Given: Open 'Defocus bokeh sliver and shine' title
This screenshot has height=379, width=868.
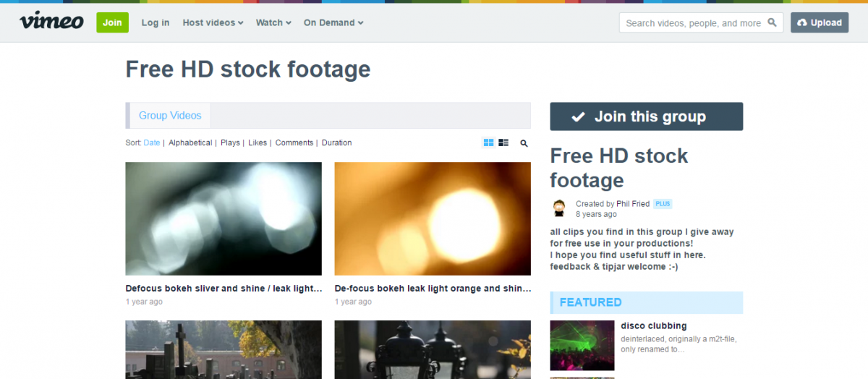Looking at the screenshot, I should tap(224, 289).
